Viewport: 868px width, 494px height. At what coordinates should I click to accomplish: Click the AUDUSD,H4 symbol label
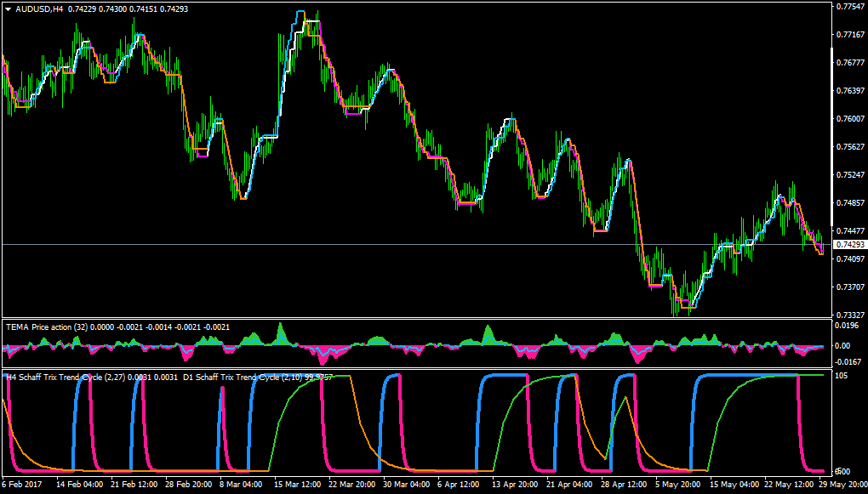pyautogui.click(x=40, y=9)
